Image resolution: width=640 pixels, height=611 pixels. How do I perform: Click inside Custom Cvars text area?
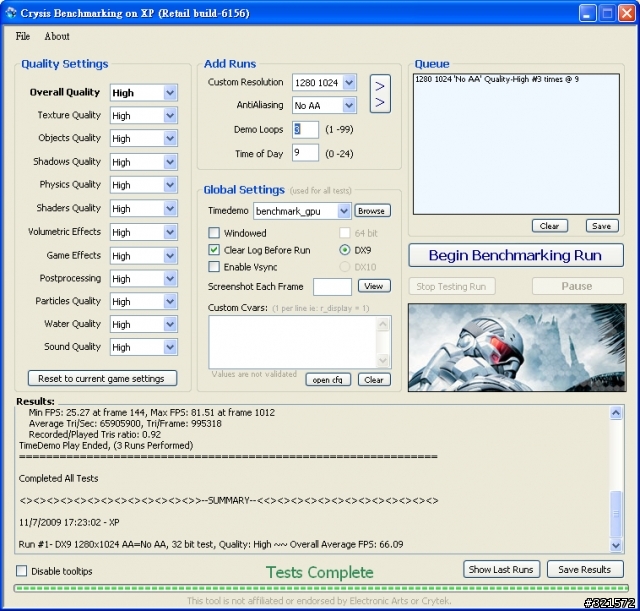click(293, 342)
